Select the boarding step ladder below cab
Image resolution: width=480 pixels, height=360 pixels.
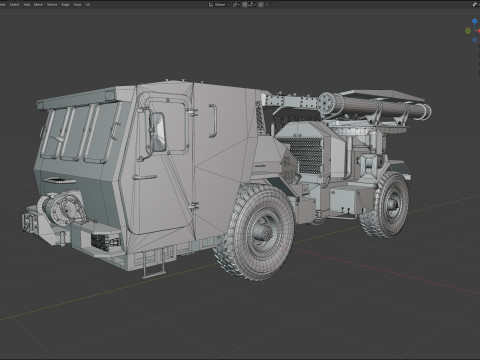click(153, 265)
